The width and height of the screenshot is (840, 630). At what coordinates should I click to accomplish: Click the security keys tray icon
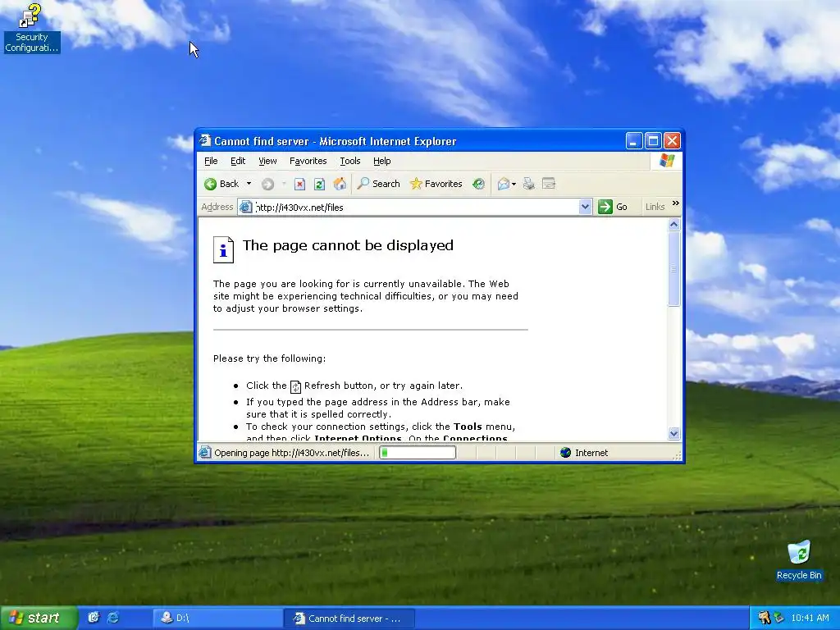point(764,618)
